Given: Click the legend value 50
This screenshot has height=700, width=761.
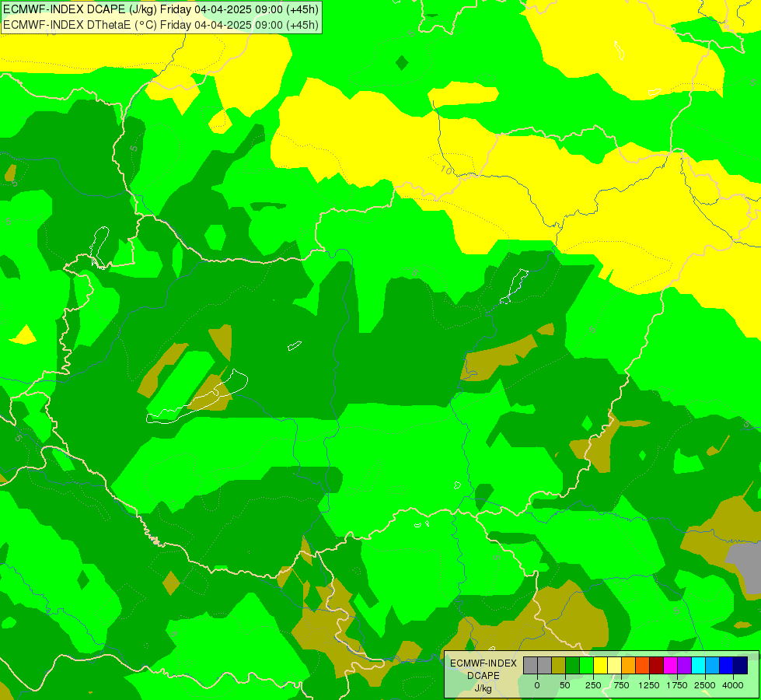Looking at the screenshot, I should pos(565,685).
